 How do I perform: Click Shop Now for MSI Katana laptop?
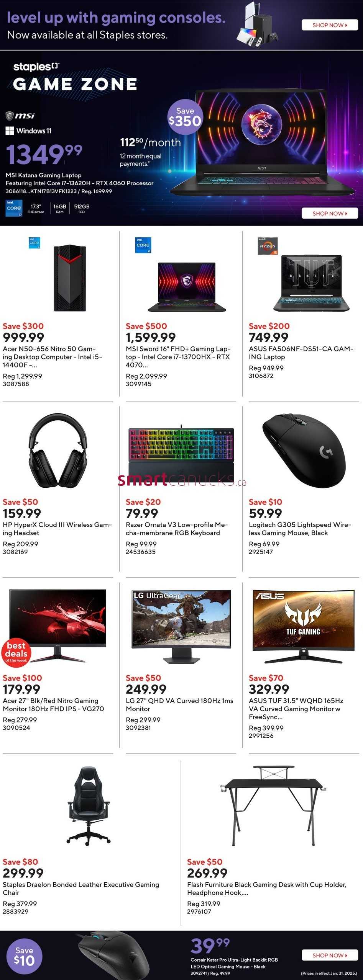pyautogui.click(x=330, y=213)
